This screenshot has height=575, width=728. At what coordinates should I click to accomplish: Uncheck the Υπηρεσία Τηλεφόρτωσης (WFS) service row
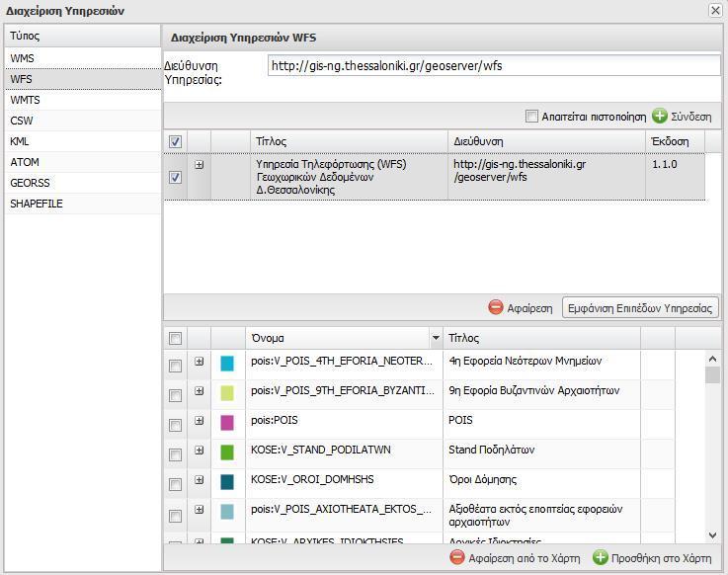[x=175, y=177]
